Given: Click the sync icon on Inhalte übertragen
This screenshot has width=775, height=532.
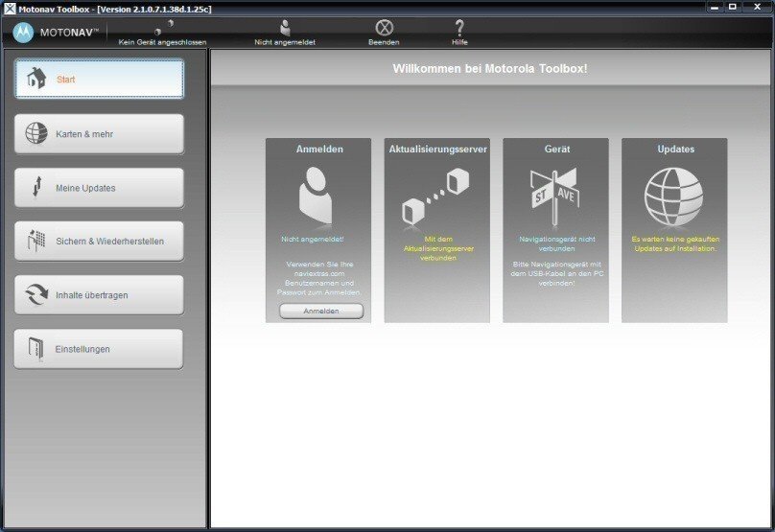Looking at the screenshot, I should click(x=36, y=294).
